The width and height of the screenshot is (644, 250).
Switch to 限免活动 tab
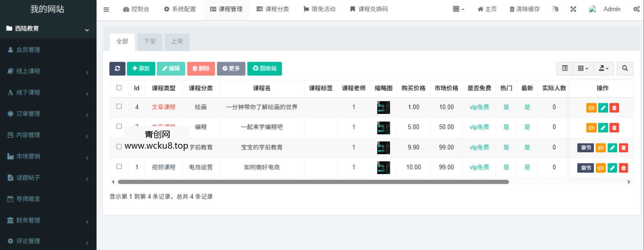[x=319, y=9]
